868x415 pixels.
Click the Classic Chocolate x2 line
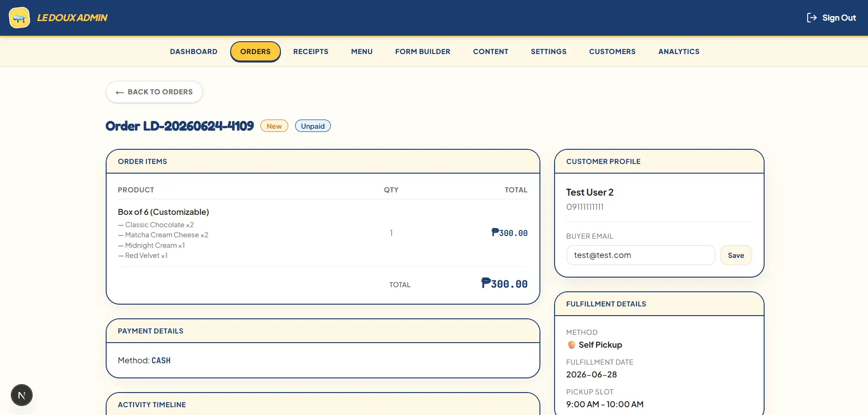click(x=156, y=225)
